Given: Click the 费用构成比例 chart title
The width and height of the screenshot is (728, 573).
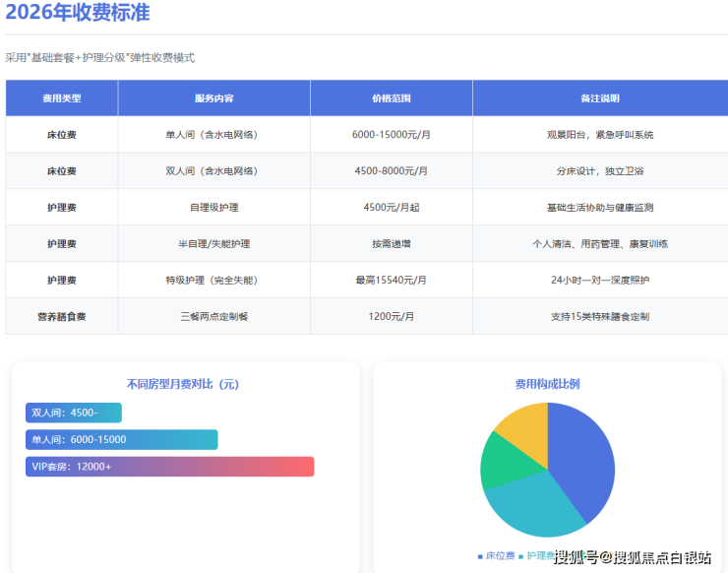Looking at the screenshot, I should (547, 384).
